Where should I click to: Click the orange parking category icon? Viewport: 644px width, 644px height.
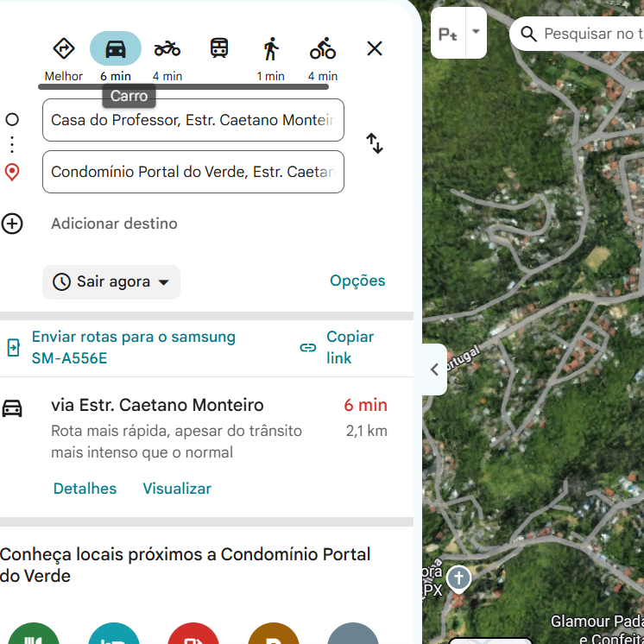(274, 634)
